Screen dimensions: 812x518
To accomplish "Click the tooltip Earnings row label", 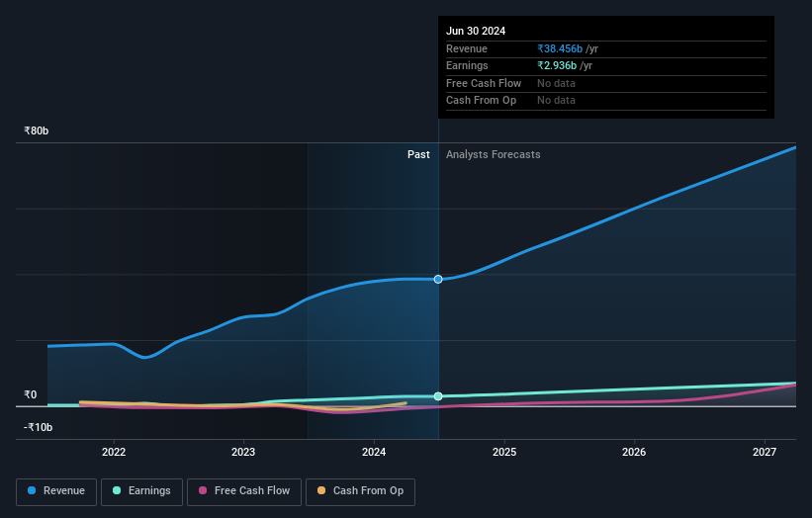I will coord(467,65).
